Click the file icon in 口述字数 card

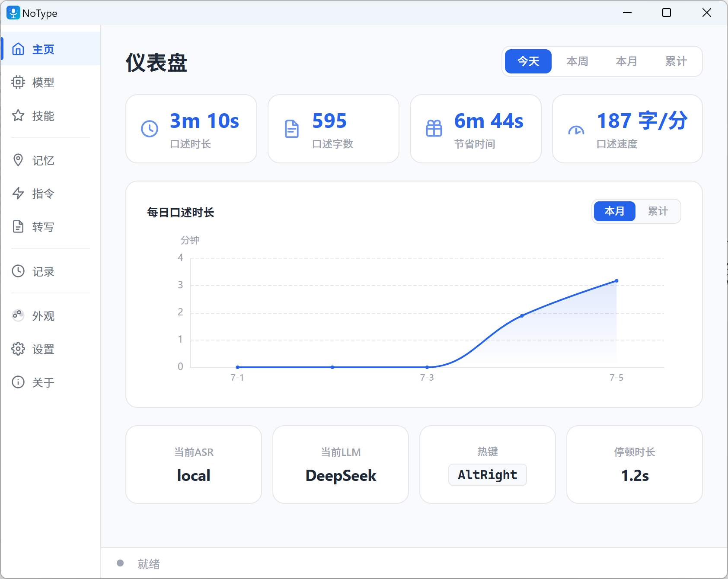(x=292, y=129)
